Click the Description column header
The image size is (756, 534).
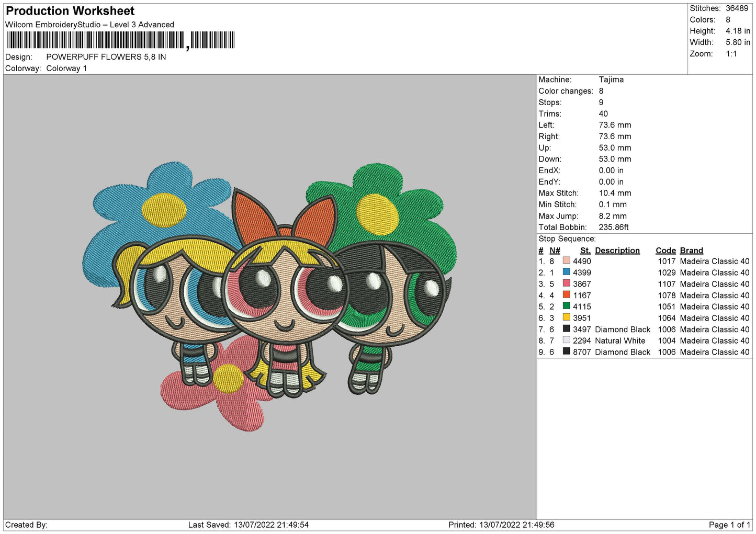tap(617, 251)
